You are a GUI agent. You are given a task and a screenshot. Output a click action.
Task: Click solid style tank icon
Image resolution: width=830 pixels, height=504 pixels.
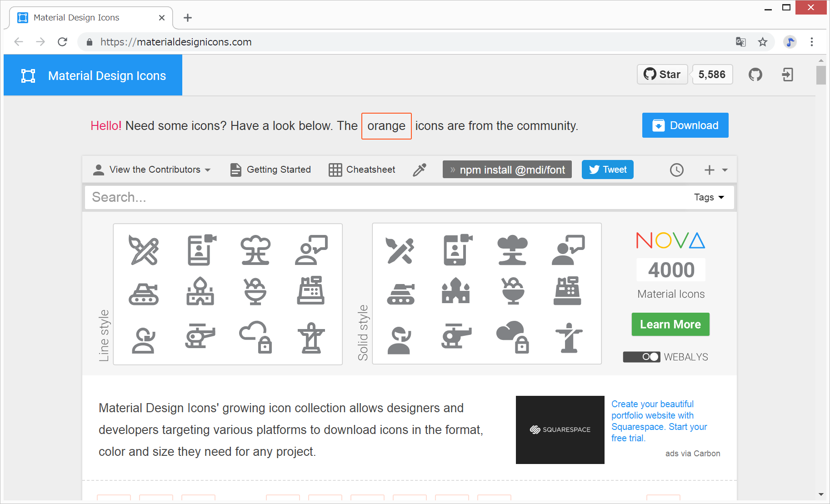point(400,294)
